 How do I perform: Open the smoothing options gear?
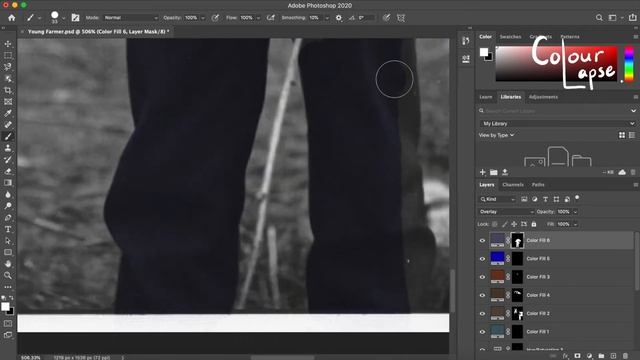point(339,18)
